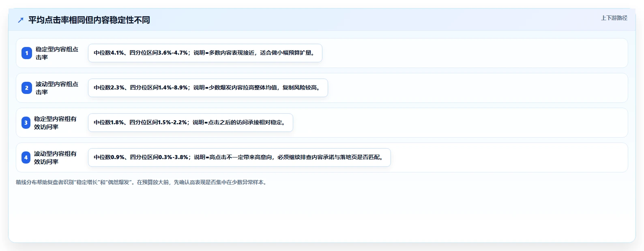Click the 波动型内容组点击率 row label
644x251 pixels.
[57, 88]
